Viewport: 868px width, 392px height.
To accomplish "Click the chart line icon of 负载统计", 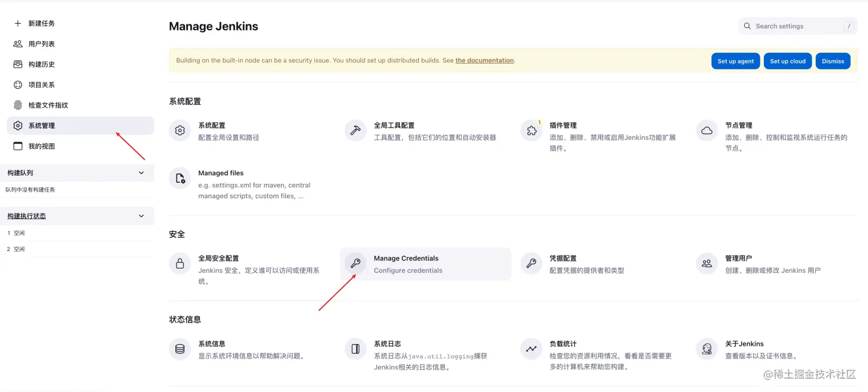I will pyautogui.click(x=531, y=349).
